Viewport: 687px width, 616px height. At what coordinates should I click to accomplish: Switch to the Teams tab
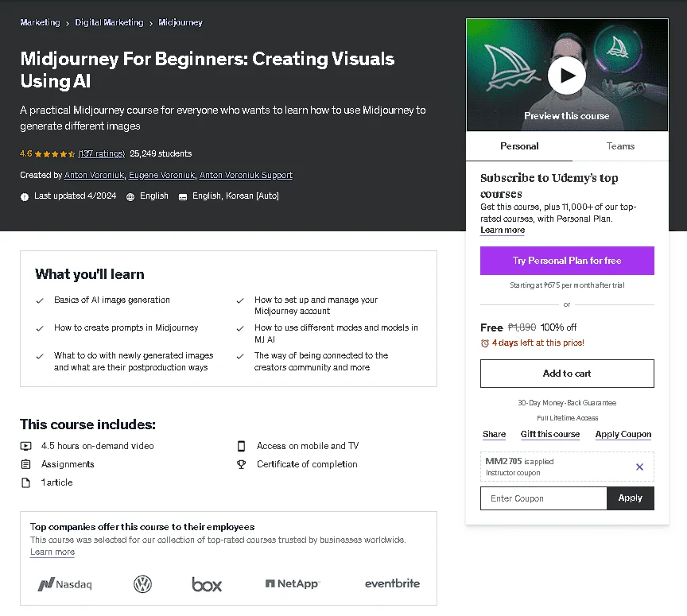click(x=620, y=146)
